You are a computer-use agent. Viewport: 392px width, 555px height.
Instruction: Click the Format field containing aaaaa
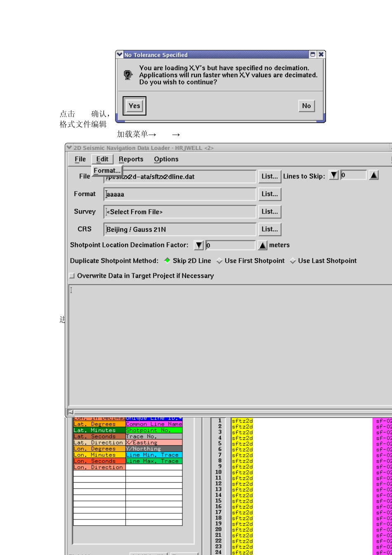(180, 194)
